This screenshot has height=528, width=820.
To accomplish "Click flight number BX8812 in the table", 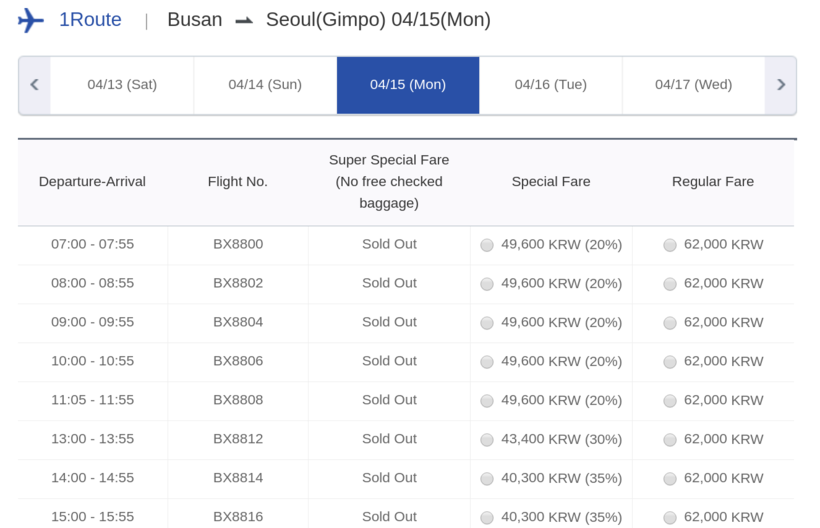I will 238,439.
